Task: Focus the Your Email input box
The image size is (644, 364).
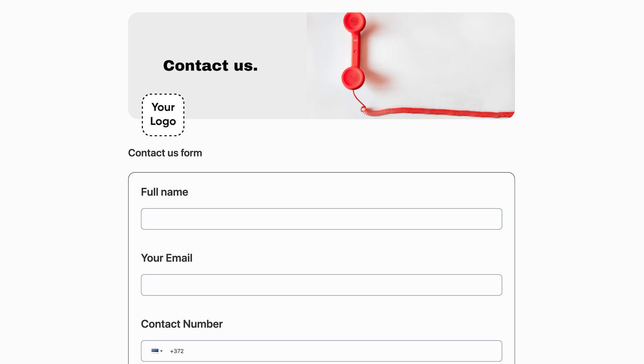Action: 321,285
